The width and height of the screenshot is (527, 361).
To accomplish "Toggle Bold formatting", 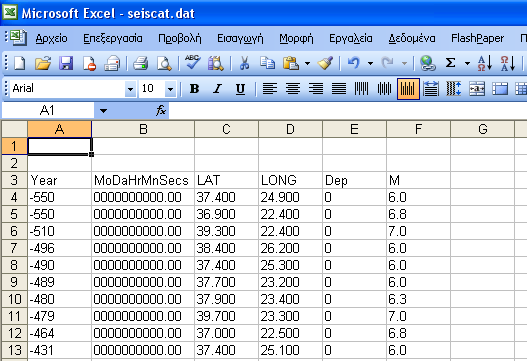I will point(194,89).
